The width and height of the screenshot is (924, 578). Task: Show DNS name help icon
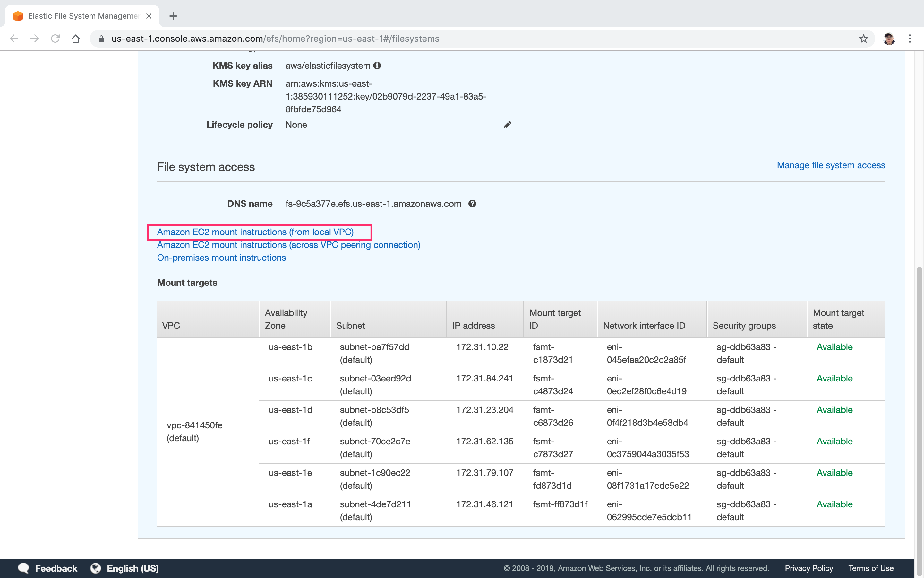coord(472,204)
